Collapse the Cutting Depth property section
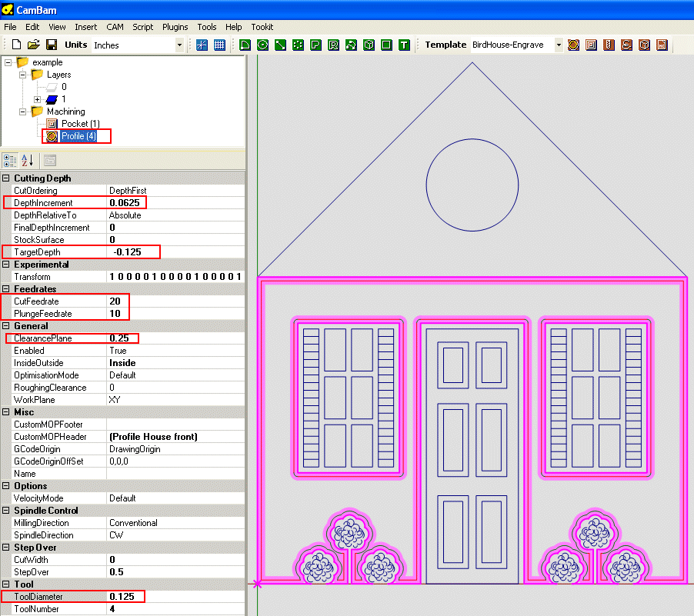 7,178
